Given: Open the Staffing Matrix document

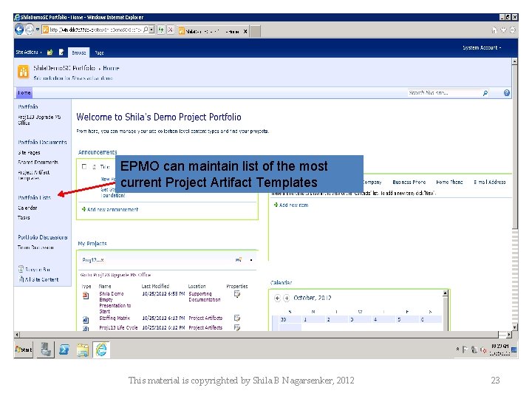Looking at the screenshot, I should [x=115, y=318].
